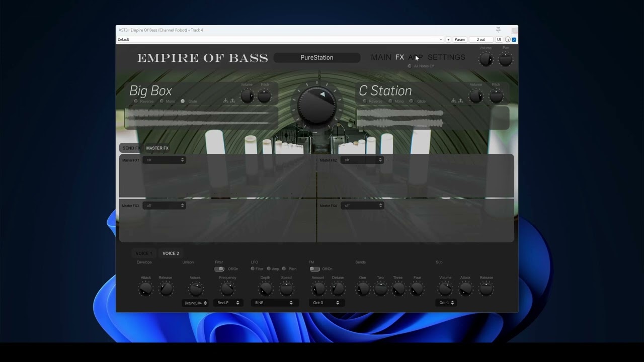The width and height of the screenshot is (644, 362).
Task: Toggle the FM Off/On switch
Action: [314, 269]
